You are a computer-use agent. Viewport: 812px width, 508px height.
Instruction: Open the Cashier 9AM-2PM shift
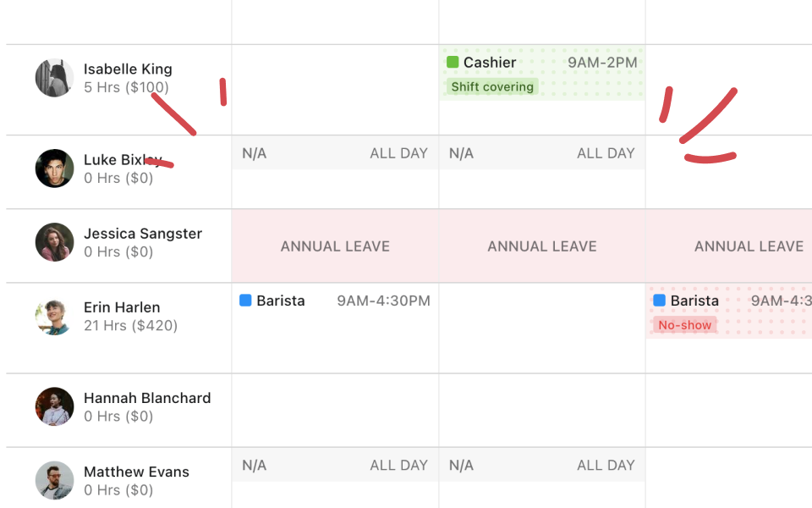[x=541, y=63]
